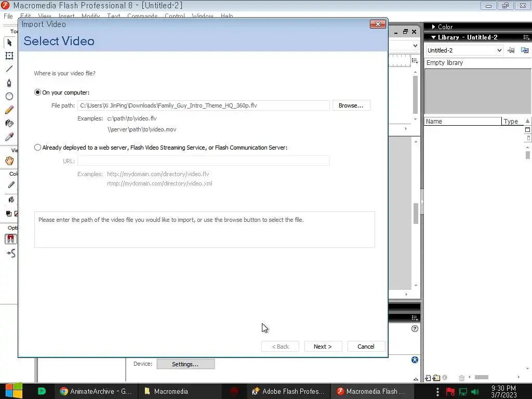Screen dimensions: 532x399
Task: Open the File menu
Action: [x=8, y=16]
